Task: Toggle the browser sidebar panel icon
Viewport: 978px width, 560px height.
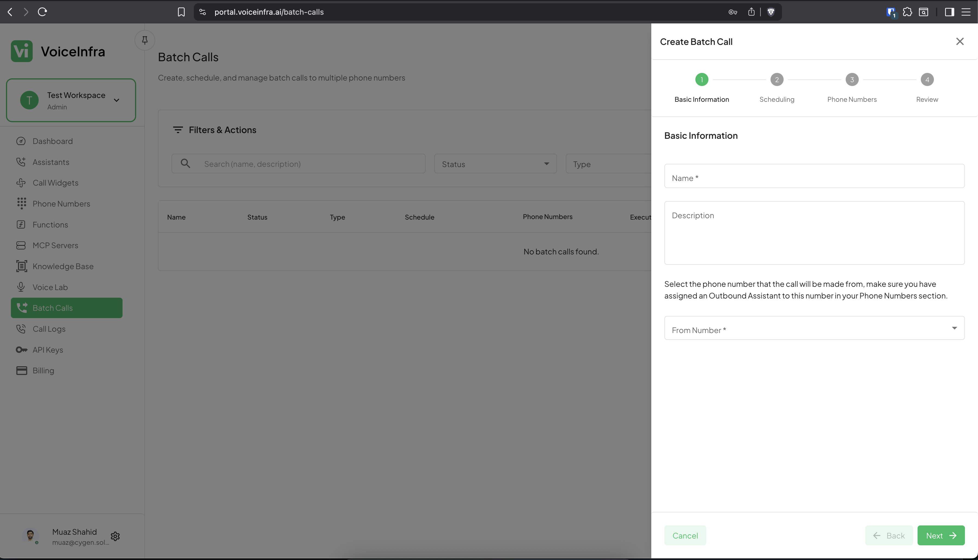Action: pyautogui.click(x=949, y=12)
